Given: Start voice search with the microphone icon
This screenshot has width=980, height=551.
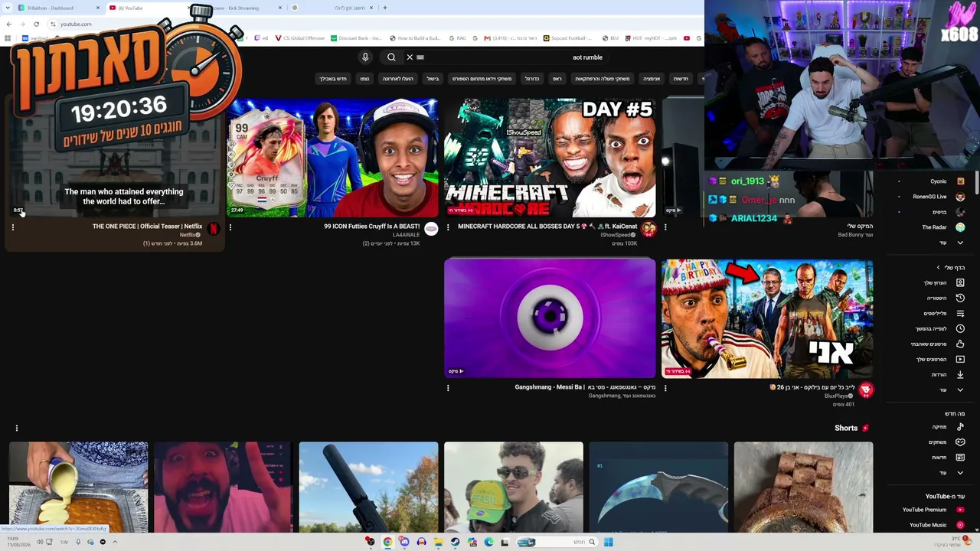Looking at the screenshot, I should pyautogui.click(x=365, y=57).
